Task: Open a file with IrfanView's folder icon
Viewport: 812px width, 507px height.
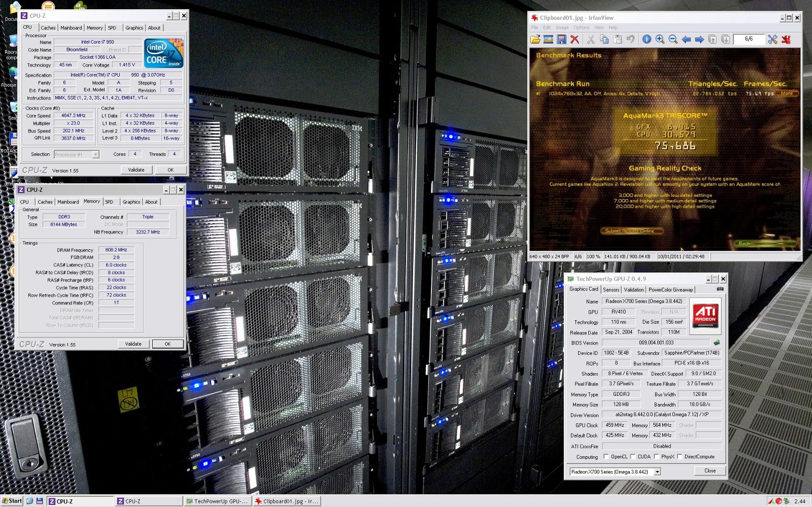Action: coord(535,39)
